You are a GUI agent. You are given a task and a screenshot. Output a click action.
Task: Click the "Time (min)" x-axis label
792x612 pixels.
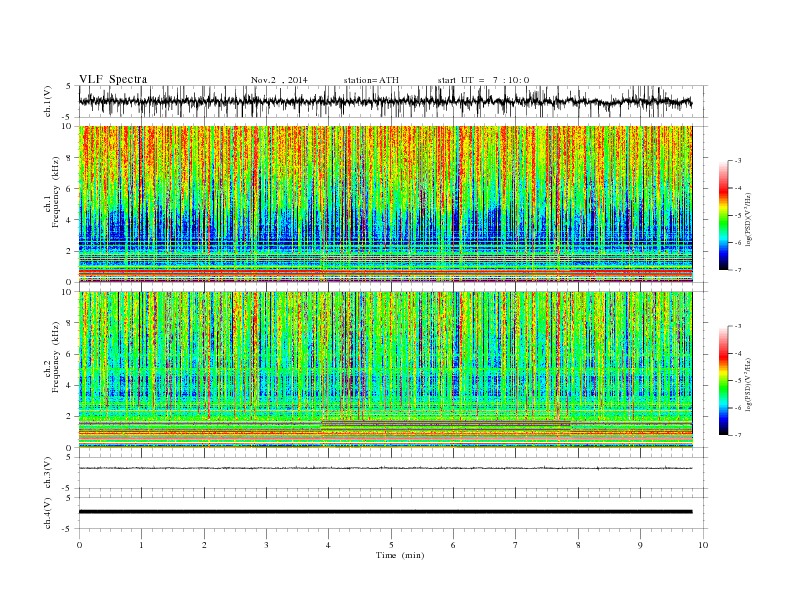(x=400, y=555)
